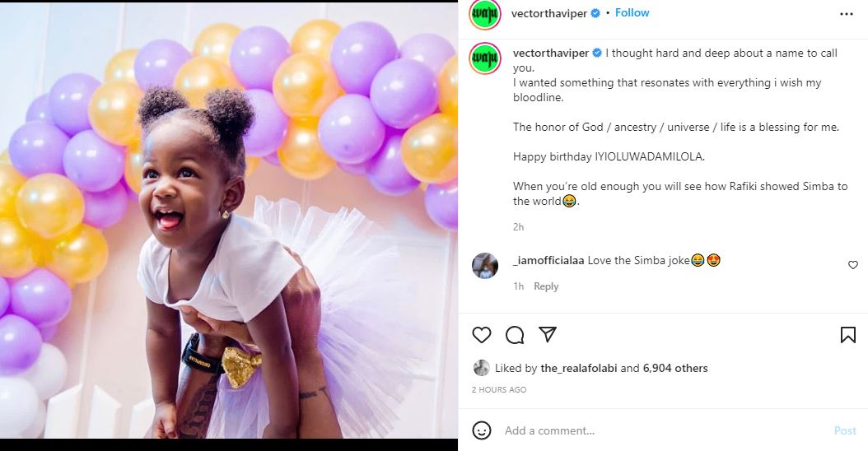
Task: Open the_realafolabi profile link
Action: (x=579, y=368)
